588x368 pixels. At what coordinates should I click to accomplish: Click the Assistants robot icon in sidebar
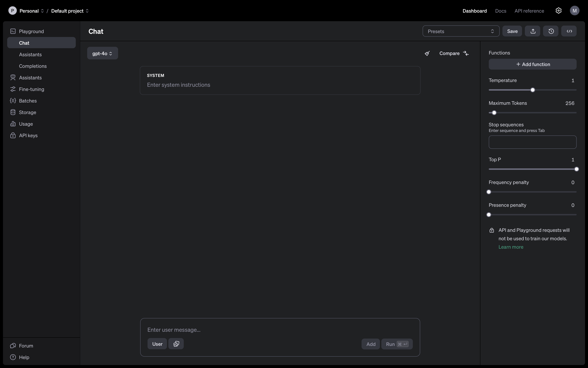pos(13,77)
